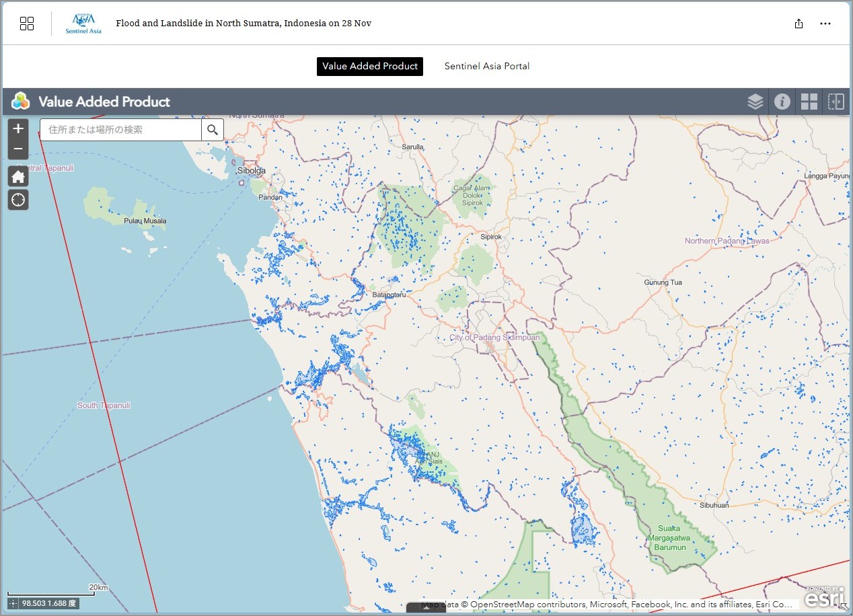The image size is (853, 616).
Task: Open the info/about panel
Action: (x=782, y=102)
